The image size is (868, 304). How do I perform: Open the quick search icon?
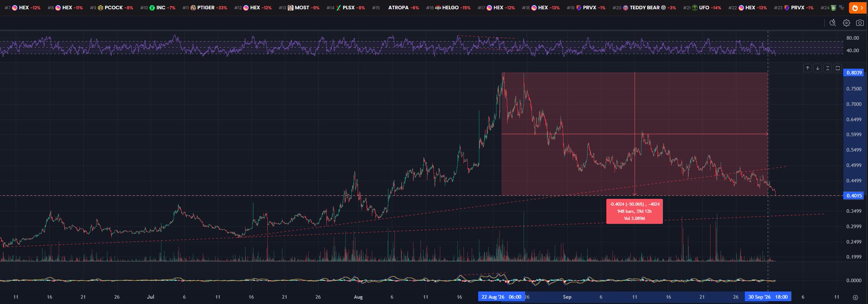[833, 23]
